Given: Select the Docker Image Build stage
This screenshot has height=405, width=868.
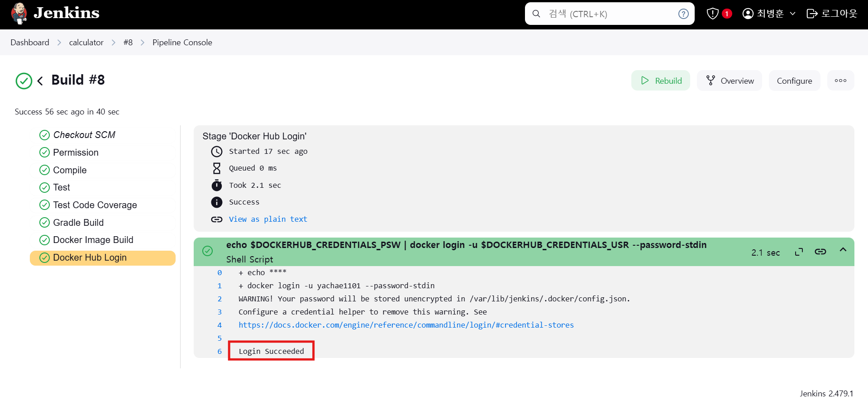Looking at the screenshot, I should click(x=102, y=240).
